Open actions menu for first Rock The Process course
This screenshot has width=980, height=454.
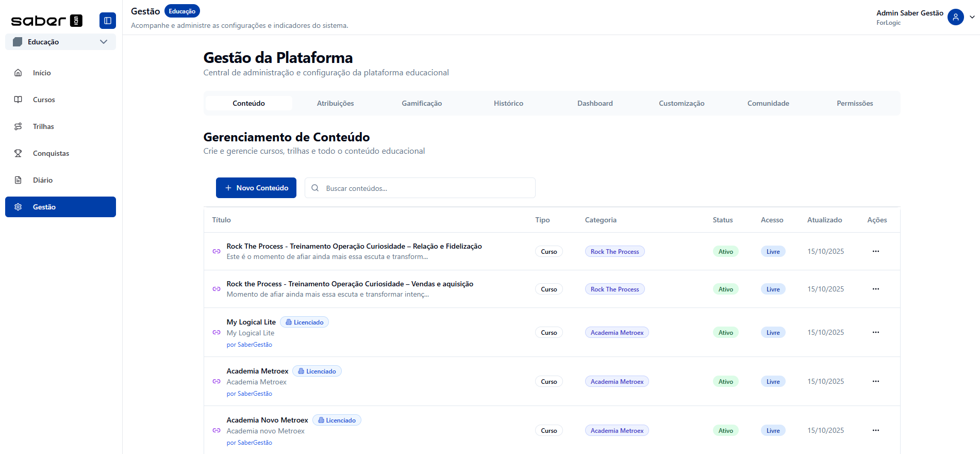click(875, 251)
